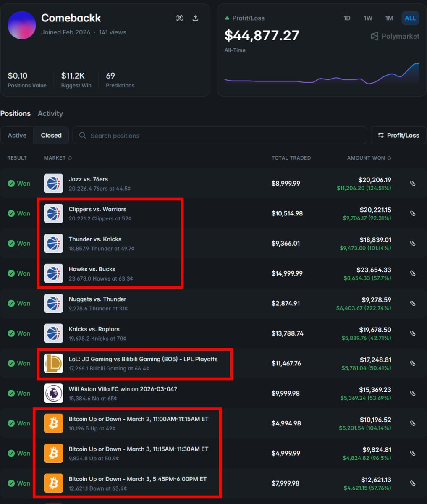Click the Polymarket logo label
Image resolution: width=427 pixels, height=504 pixels.
[395, 37]
